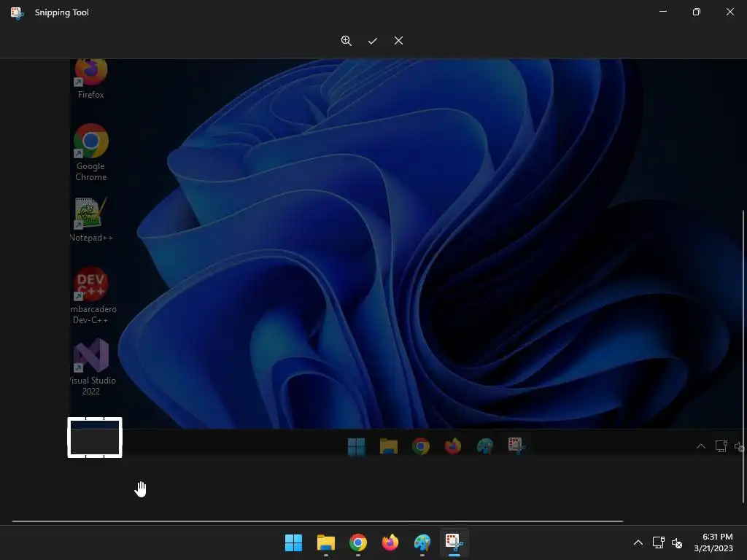Click the horizontal scrollbar below the image
The width and height of the screenshot is (747, 560).
pos(317,521)
